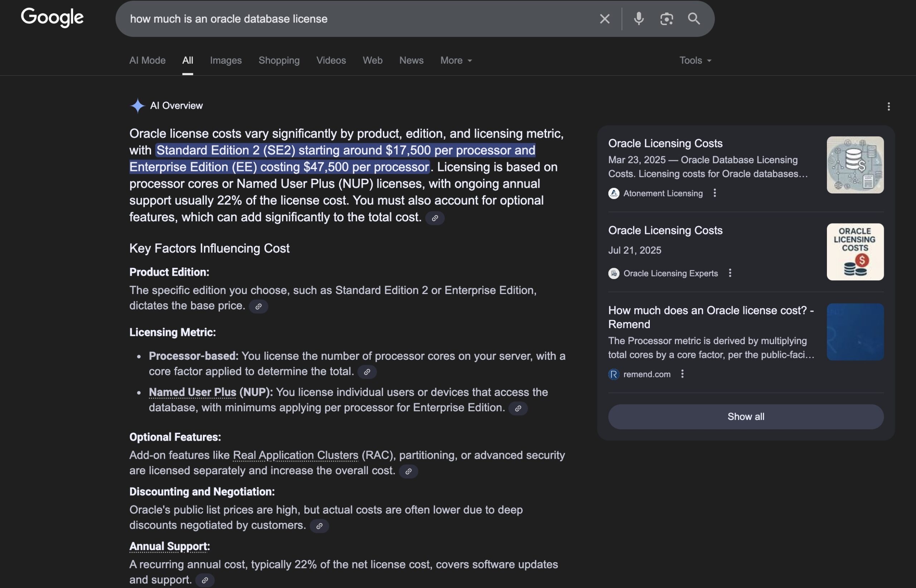Switch to AI Mode tab
The width and height of the screenshot is (916, 588).
point(147,60)
